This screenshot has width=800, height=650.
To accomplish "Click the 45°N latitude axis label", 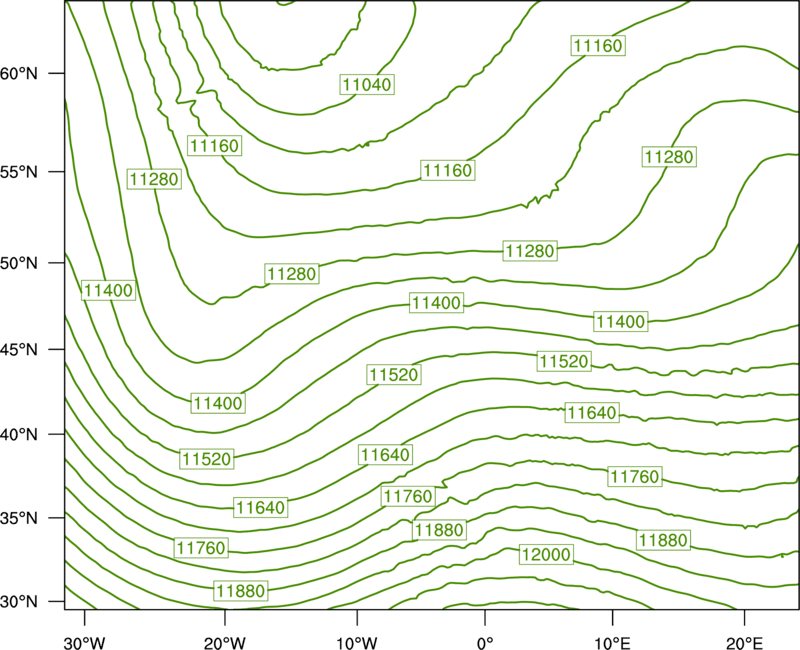I will point(19,349).
